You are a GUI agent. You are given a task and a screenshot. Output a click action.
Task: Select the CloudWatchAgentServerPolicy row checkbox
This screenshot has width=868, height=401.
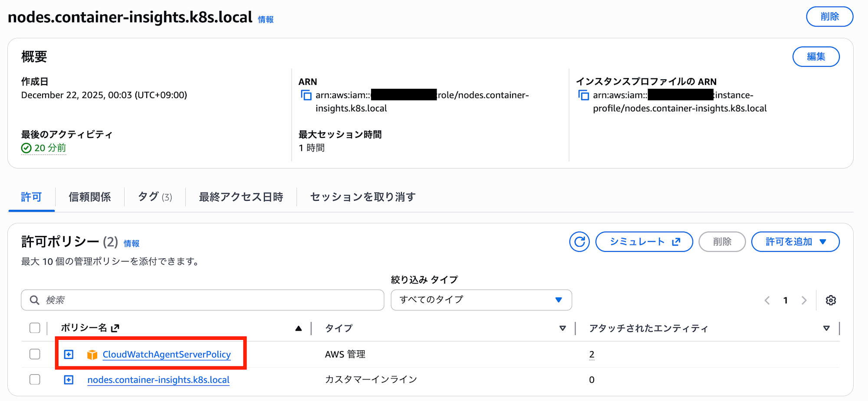click(35, 354)
